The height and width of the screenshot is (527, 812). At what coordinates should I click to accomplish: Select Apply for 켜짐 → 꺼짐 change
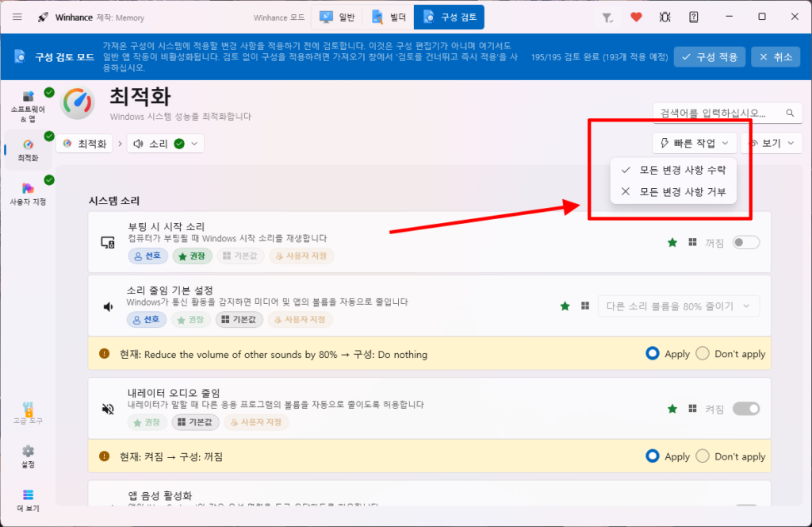pos(653,456)
